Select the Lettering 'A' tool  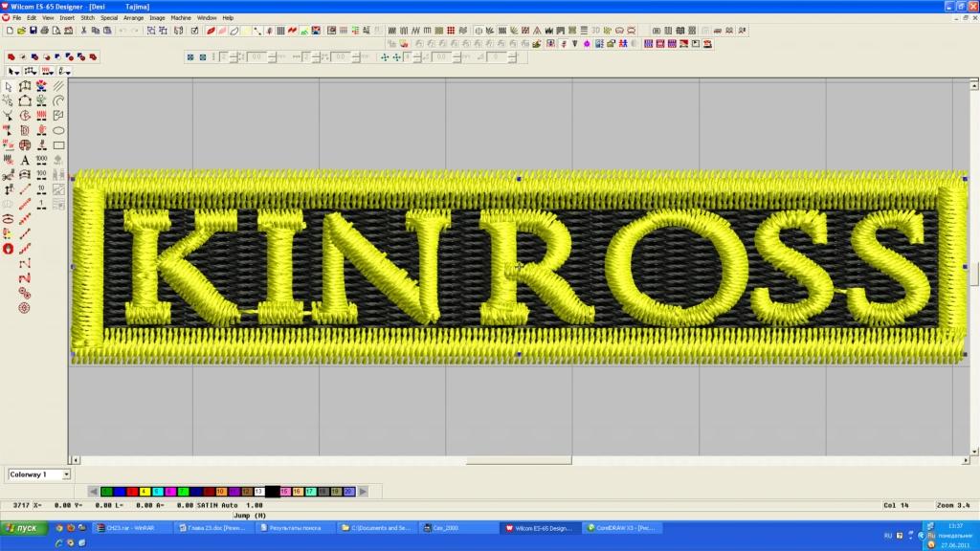click(x=25, y=160)
